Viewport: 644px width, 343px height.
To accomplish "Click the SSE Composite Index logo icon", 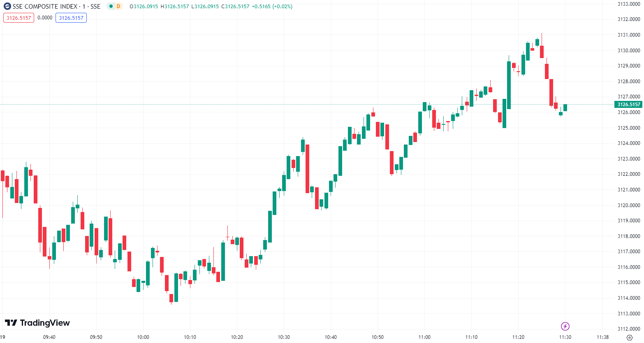I will click(7, 7).
